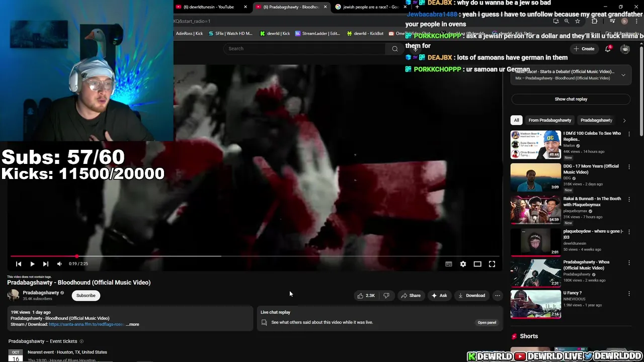Open the Ask button
This screenshot has height=362, width=644.
point(439,296)
